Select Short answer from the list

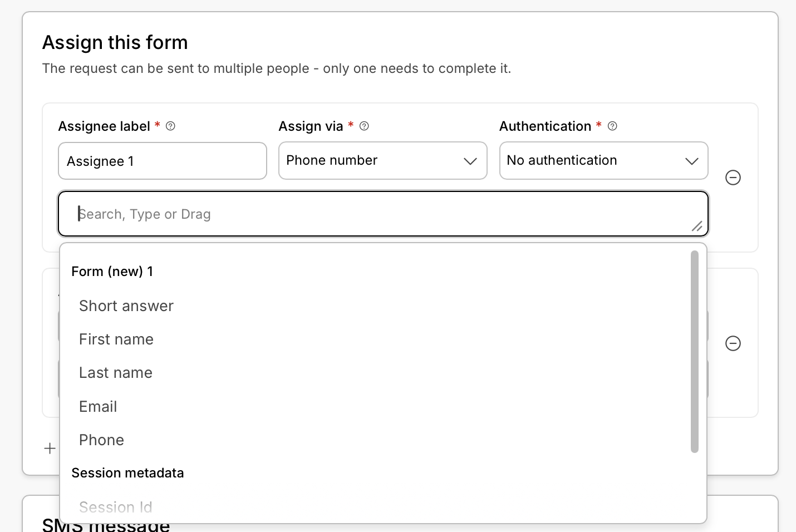126,306
